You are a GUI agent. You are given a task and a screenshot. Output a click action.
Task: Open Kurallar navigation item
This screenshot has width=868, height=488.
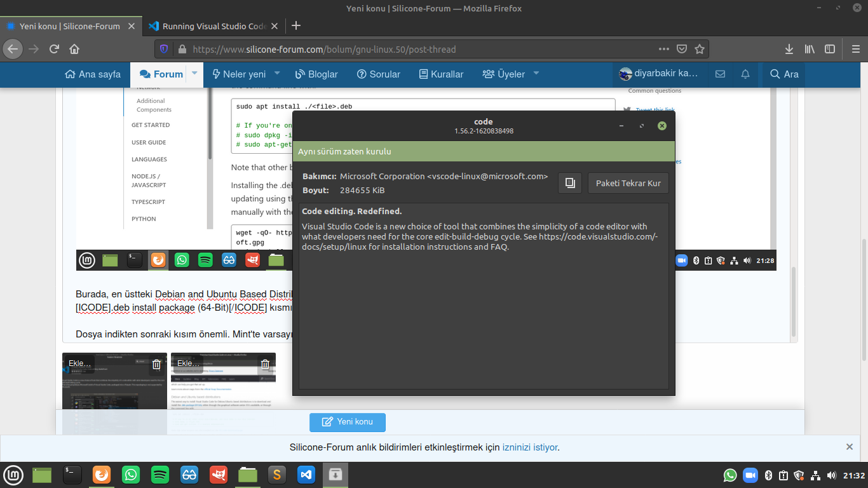pyautogui.click(x=442, y=74)
